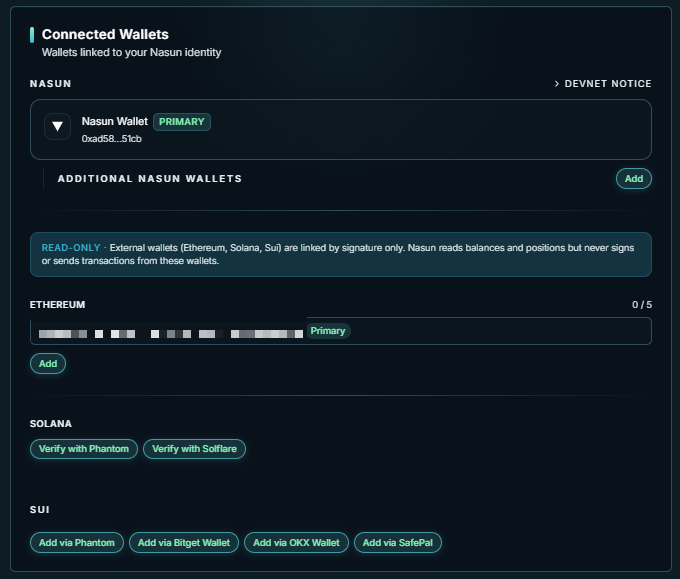Click the ETHEREUM section label
The width and height of the screenshot is (680, 579).
57,305
